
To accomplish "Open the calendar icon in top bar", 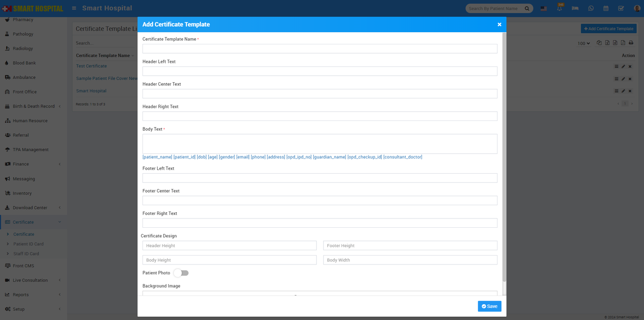I will tap(606, 8).
